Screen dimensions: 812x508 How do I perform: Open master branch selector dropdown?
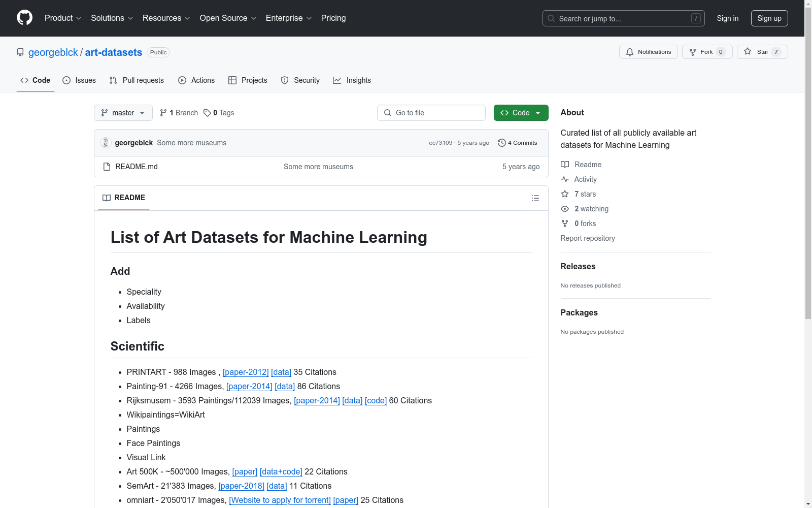click(123, 113)
